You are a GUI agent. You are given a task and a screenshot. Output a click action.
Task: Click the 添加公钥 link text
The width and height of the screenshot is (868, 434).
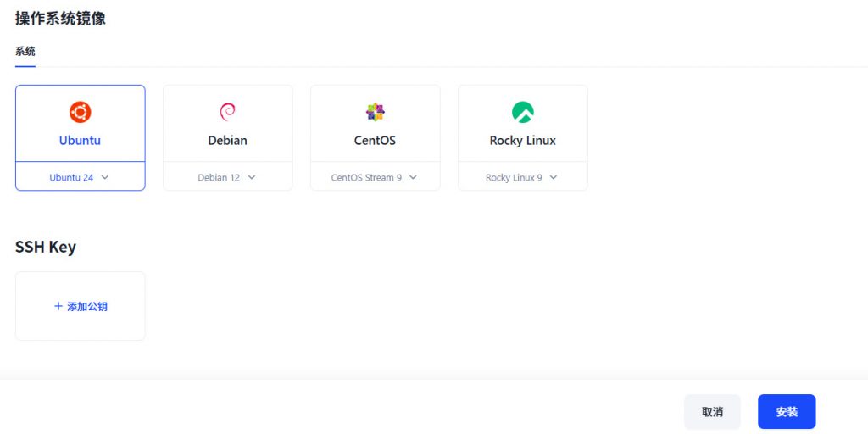click(87, 306)
